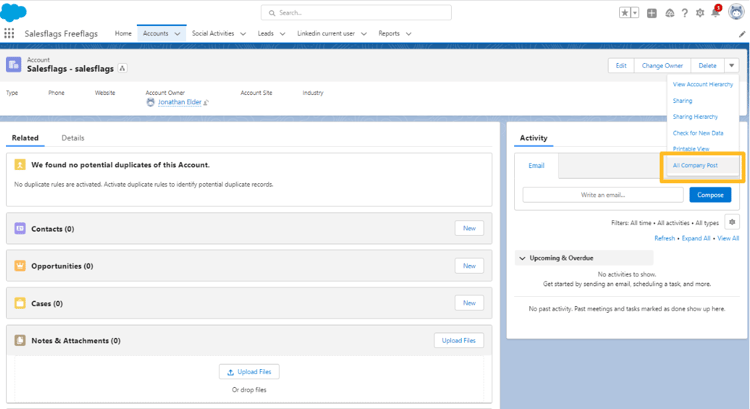Select the Email activity tab
This screenshot has height=409, width=750.
536,166
